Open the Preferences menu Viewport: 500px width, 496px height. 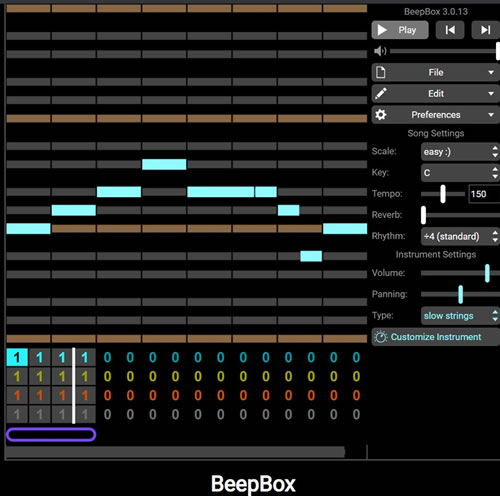436,115
